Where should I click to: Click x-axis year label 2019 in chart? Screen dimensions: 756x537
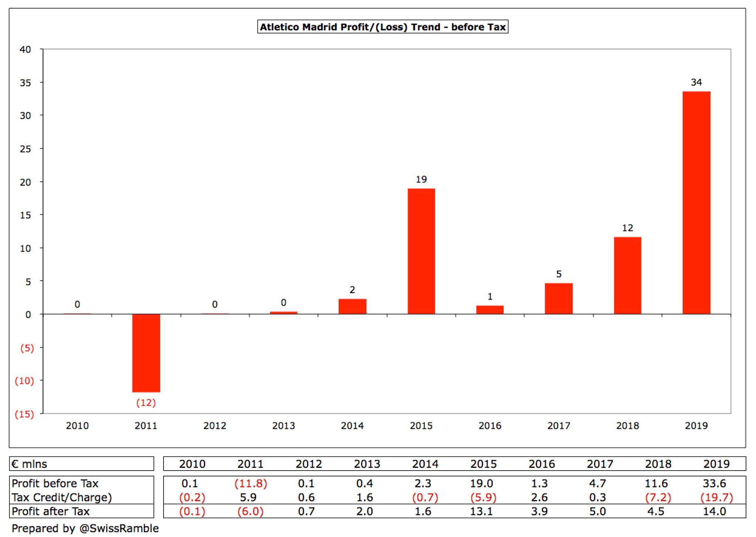pos(696,426)
